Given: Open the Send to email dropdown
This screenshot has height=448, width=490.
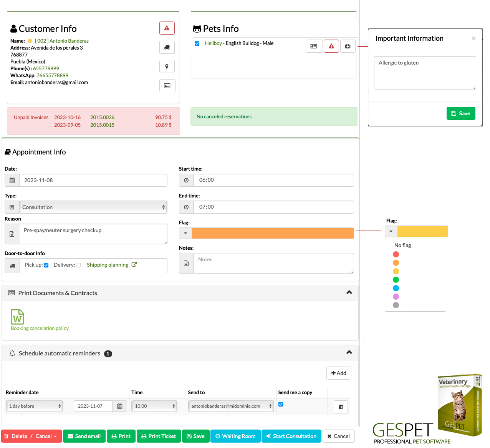Looking at the screenshot, I should tap(231, 406).
